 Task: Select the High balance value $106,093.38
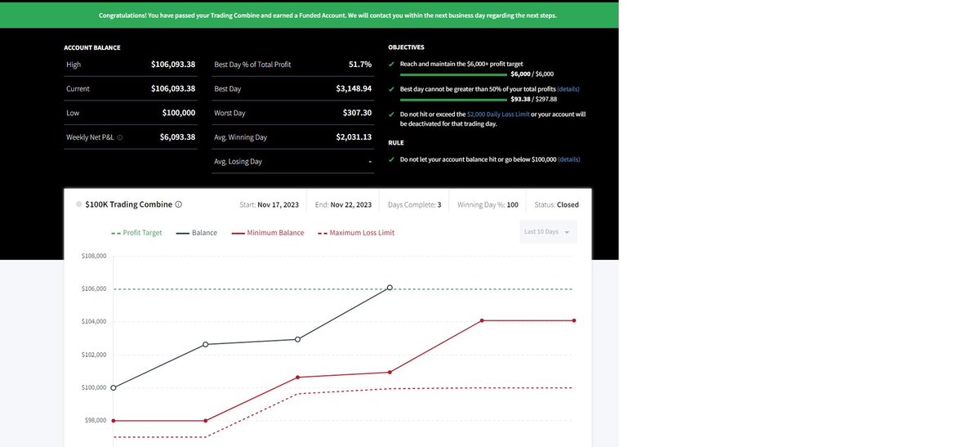tap(173, 65)
